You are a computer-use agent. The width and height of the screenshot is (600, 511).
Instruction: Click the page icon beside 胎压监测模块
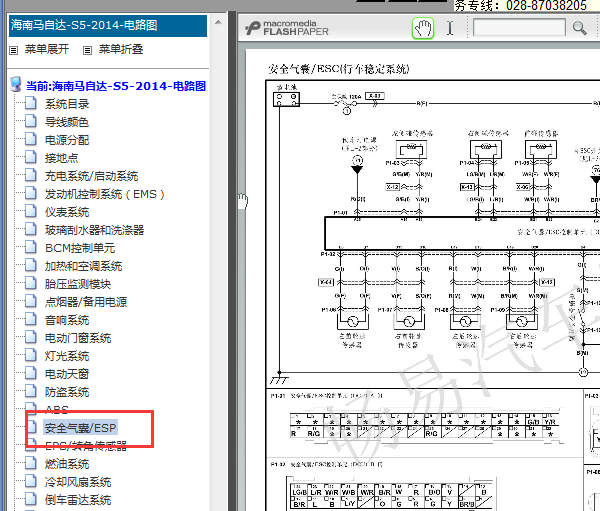coord(31,283)
